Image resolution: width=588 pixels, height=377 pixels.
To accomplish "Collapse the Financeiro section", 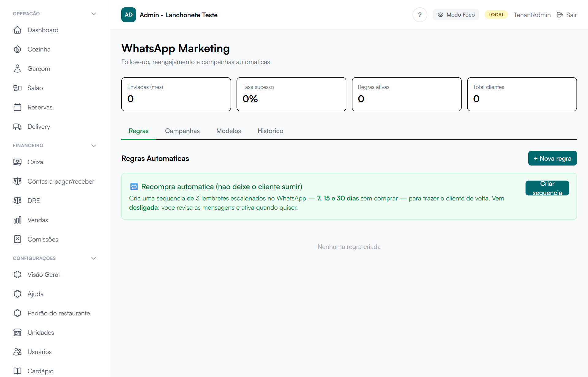I will 94,146.
